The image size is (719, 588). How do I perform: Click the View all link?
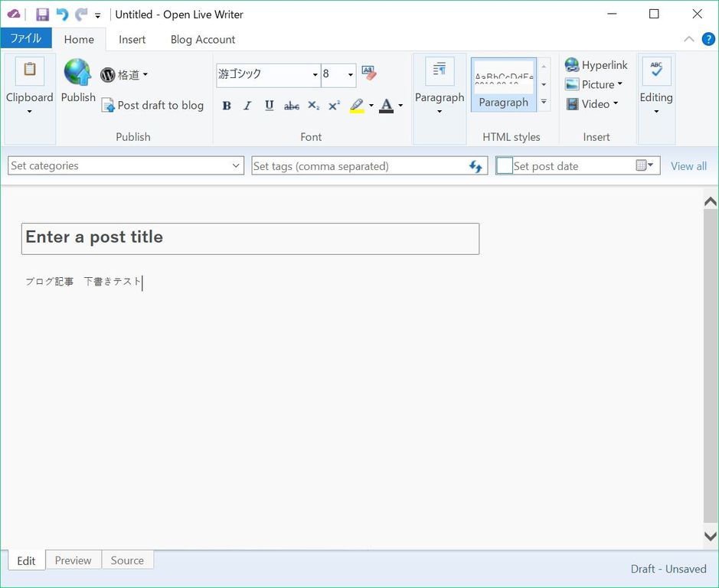[x=688, y=166]
